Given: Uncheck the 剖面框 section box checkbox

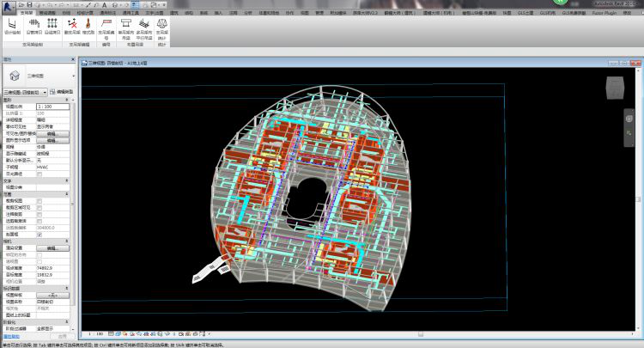Looking at the screenshot, I should (x=39, y=234).
